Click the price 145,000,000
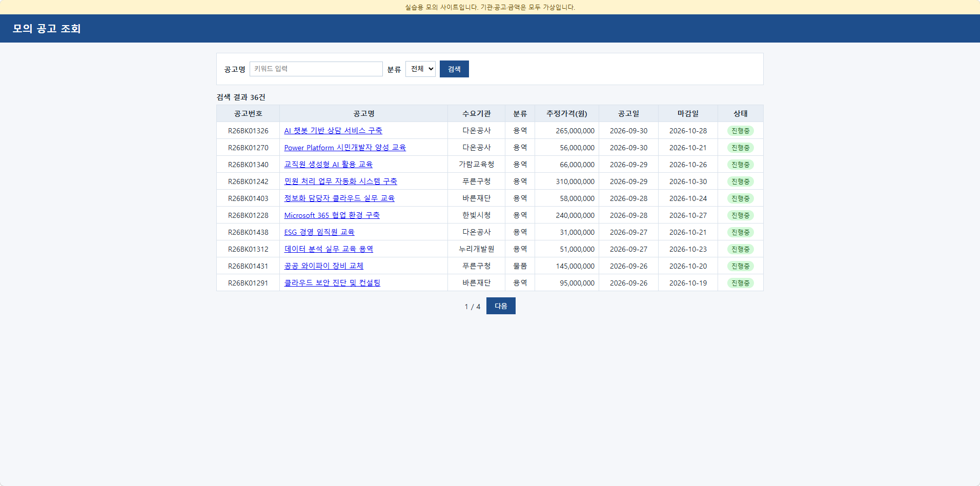980x486 pixels. 575,266
